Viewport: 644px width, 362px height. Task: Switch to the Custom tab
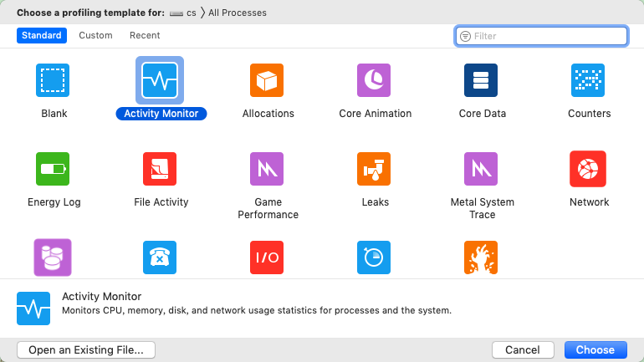[95, 35]
